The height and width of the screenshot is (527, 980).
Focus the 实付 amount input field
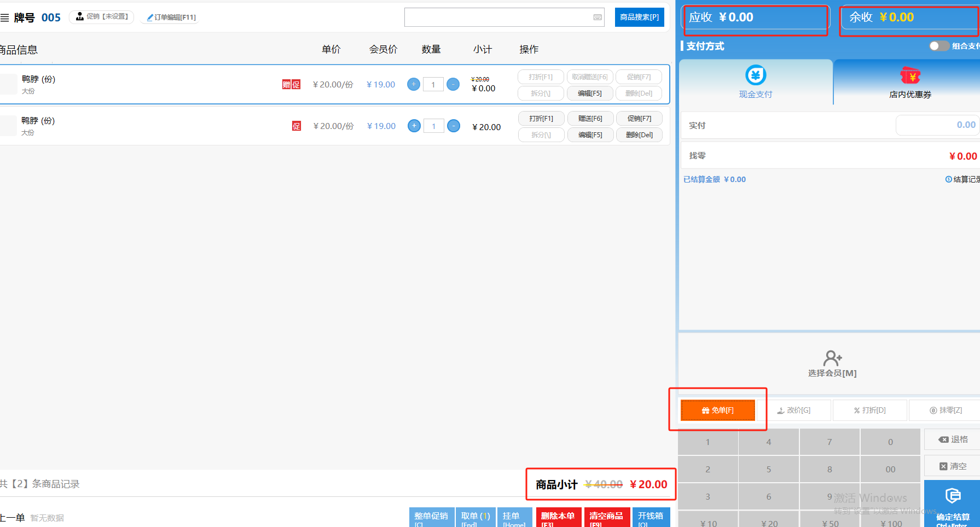coord(937,125)
